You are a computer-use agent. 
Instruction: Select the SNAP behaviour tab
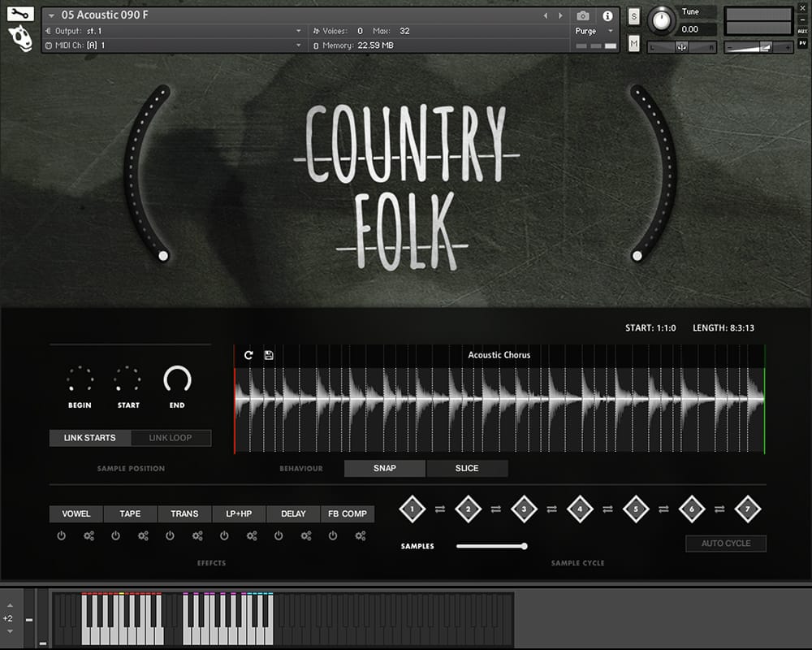tap(385, 469)
